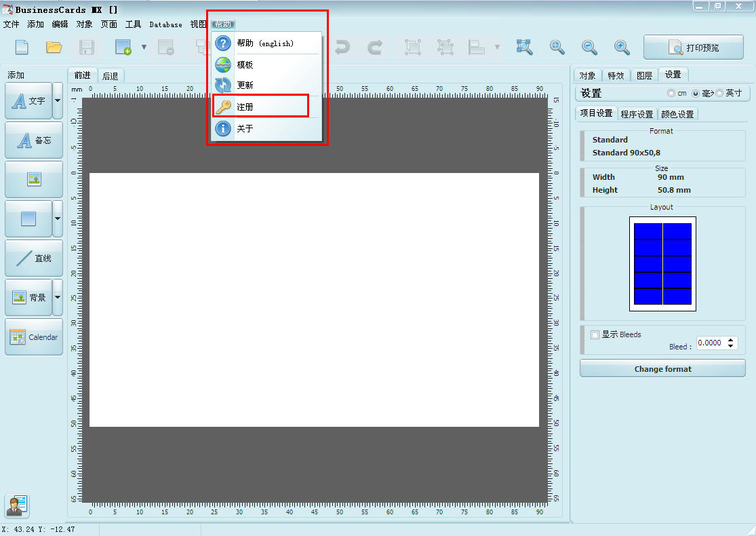Click the ungroup objects icon

(x=445, y=47)
